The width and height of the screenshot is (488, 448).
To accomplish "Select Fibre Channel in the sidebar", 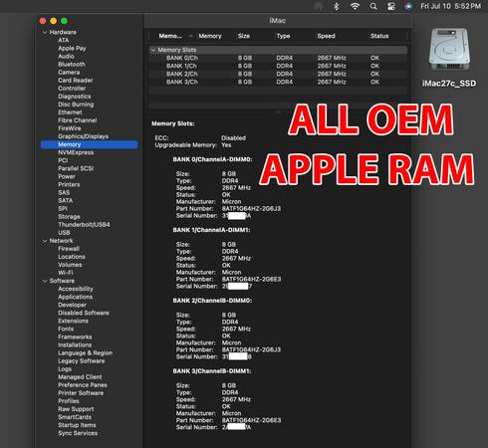I will click(78, 120).
